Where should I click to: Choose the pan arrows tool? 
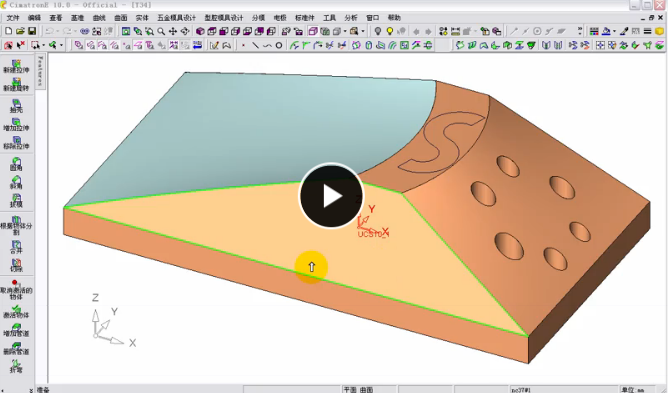point(173,31)
